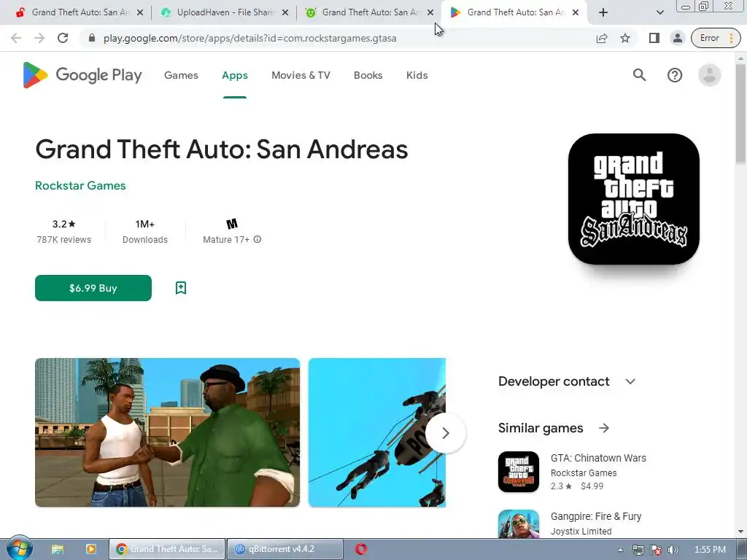This screenshot has width=747, height=560.
Task: Toggle the browser side panel
Action: coord(654,38)
